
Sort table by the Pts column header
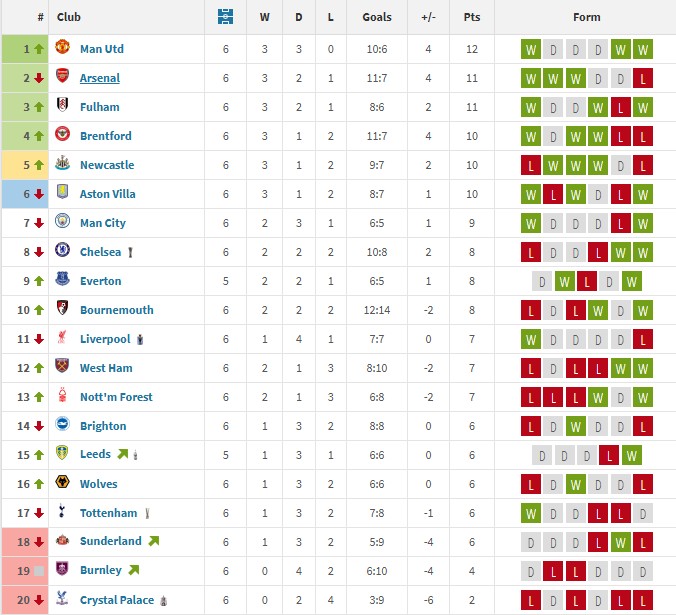[x=470, y=17]
